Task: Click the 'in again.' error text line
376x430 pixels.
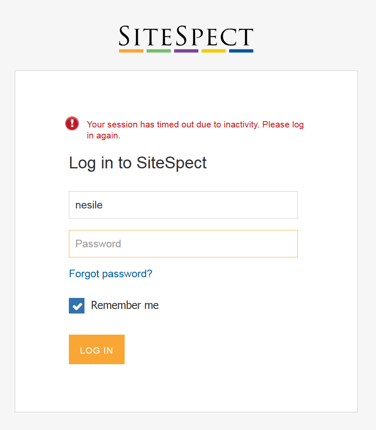Action: pyautogui.click(x=103, y=136)
